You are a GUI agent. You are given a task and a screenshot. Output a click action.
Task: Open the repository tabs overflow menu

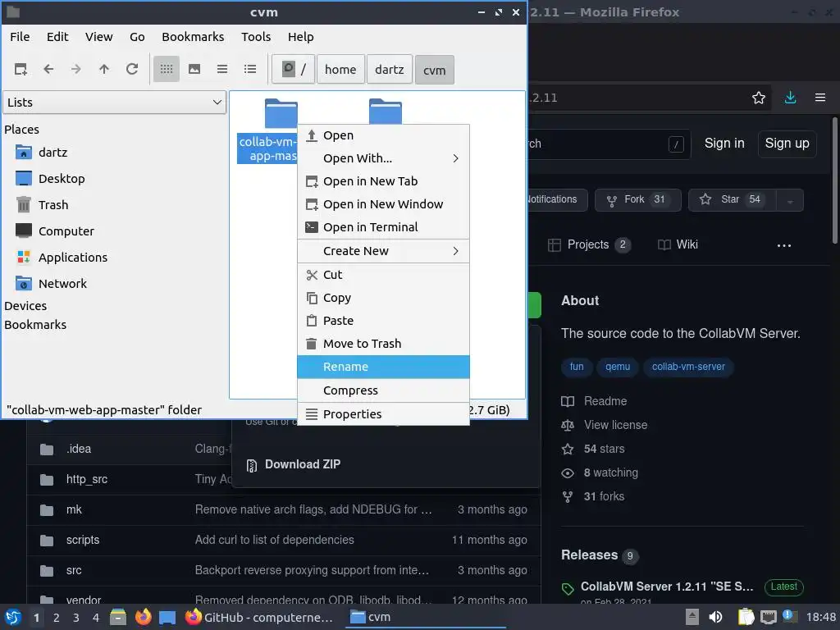point(784,245)
